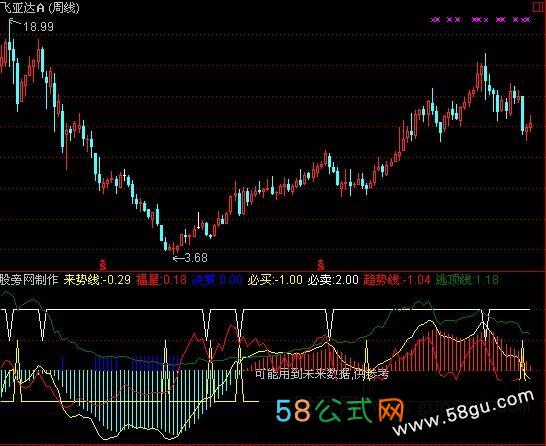The height and width of the screenshot is (446, 546).
Task: Click the rightmost purple star marker
Action: tap(527, 20)
